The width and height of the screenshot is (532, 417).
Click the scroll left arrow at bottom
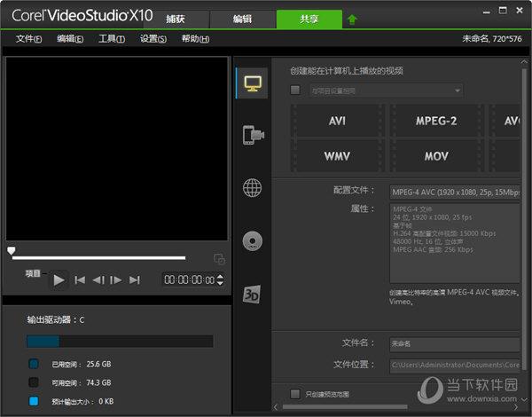pyautogui.click(x=276, y=407)
